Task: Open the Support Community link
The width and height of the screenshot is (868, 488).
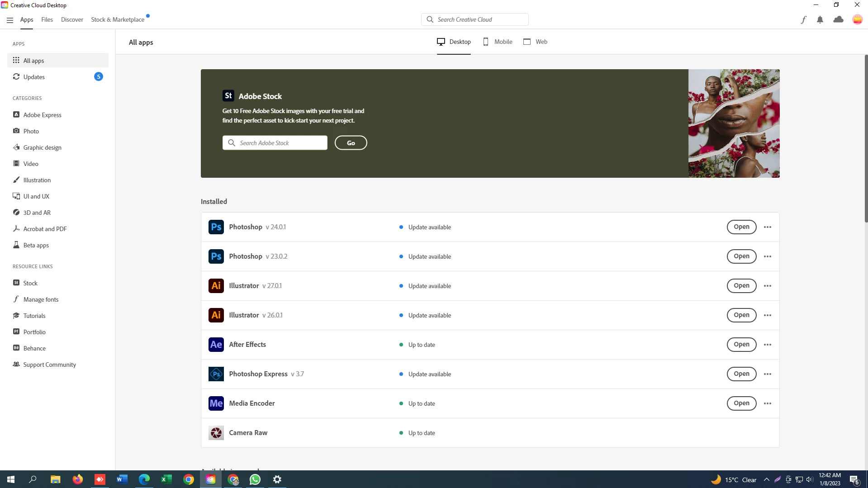Action: point(58,365)
